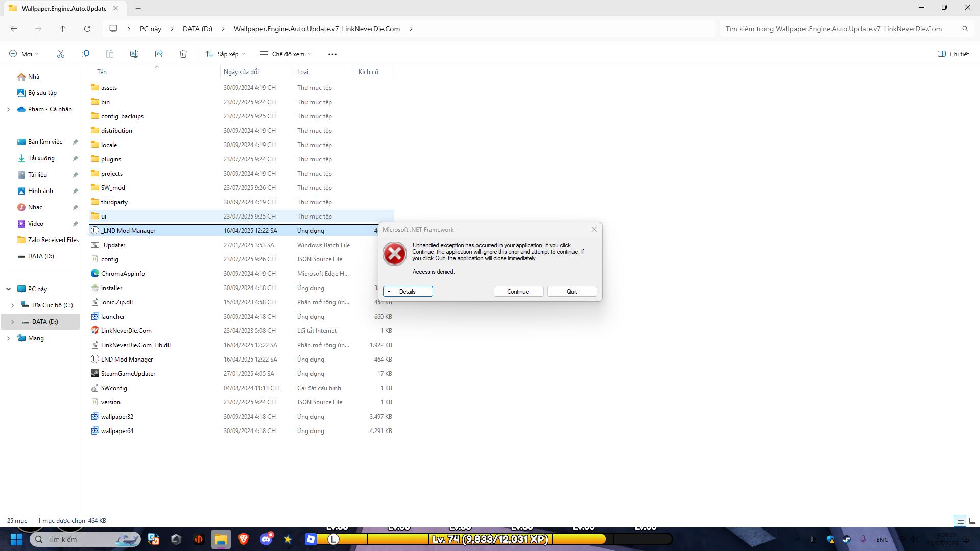Click the Cut scissors icon in toolbar
The width and height of the screenshot is (980, 551).
click(61, 54)
